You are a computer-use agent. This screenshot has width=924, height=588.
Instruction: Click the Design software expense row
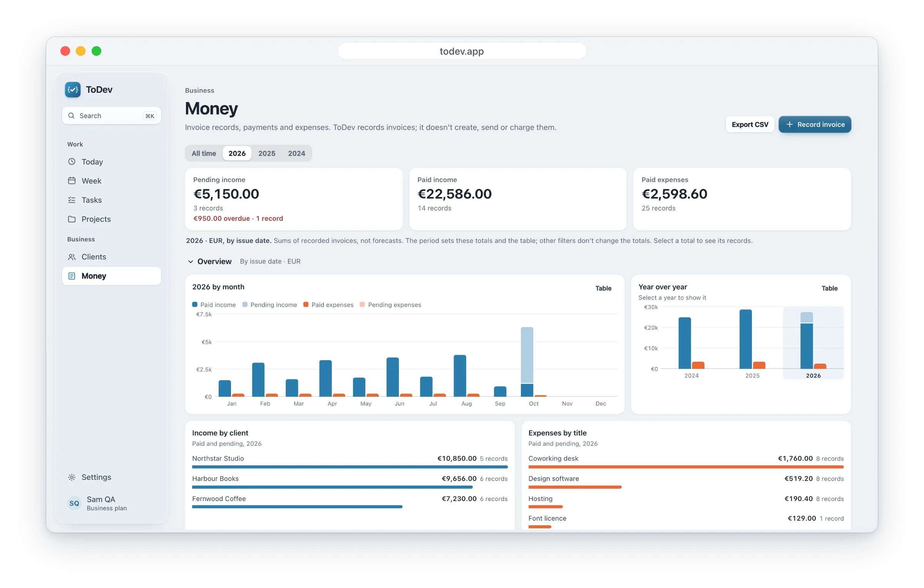(x=686, y=481)
